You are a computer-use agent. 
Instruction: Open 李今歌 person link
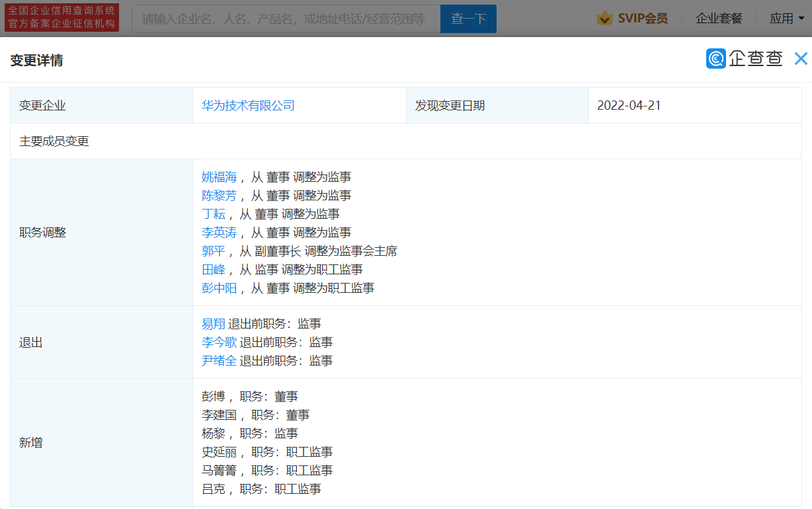(219, 342)
